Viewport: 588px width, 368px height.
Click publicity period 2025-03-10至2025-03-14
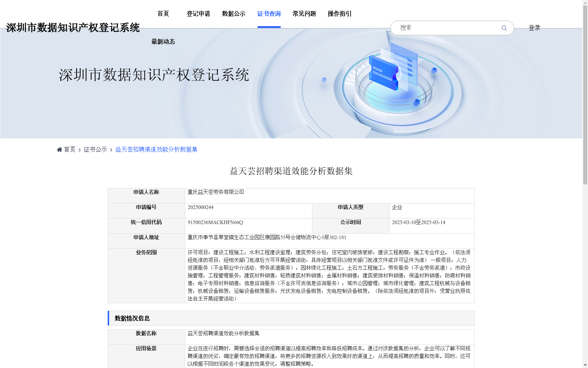(x=418, y=222)
